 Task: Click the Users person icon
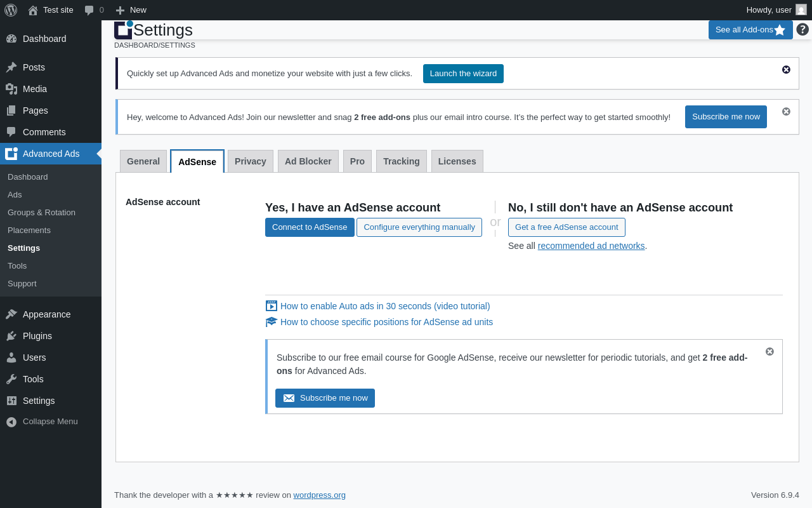pos(11,358)
